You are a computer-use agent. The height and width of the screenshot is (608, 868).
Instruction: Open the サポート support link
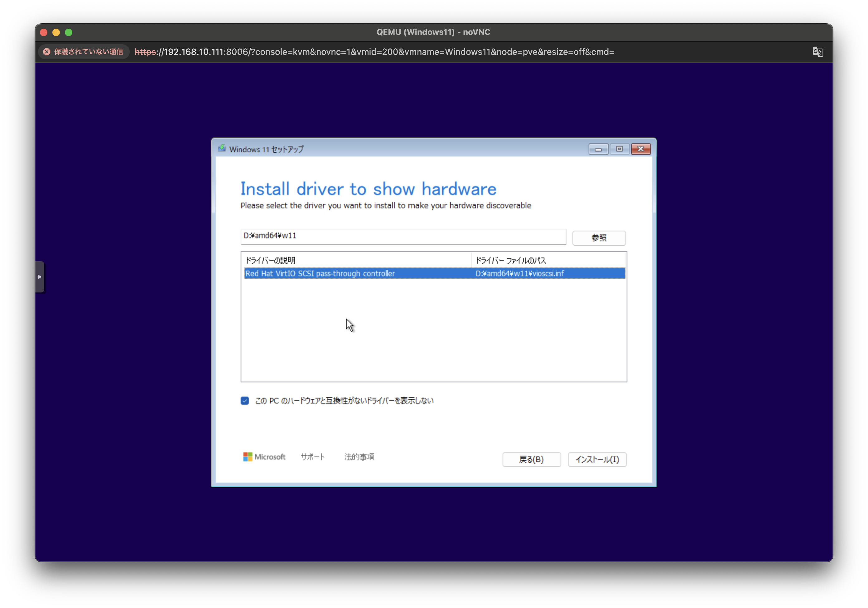click(313, 457)
